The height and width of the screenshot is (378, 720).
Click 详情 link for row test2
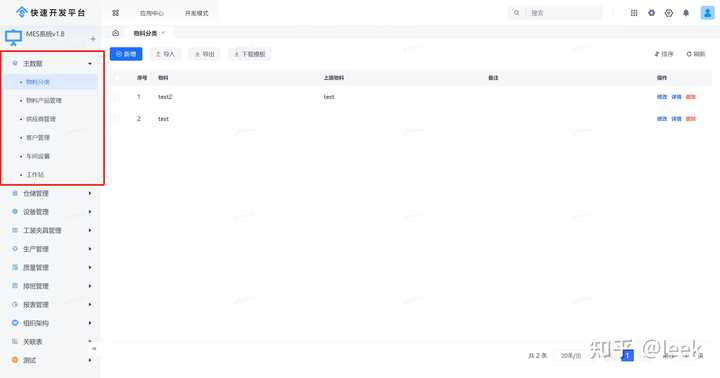(676, 97)
